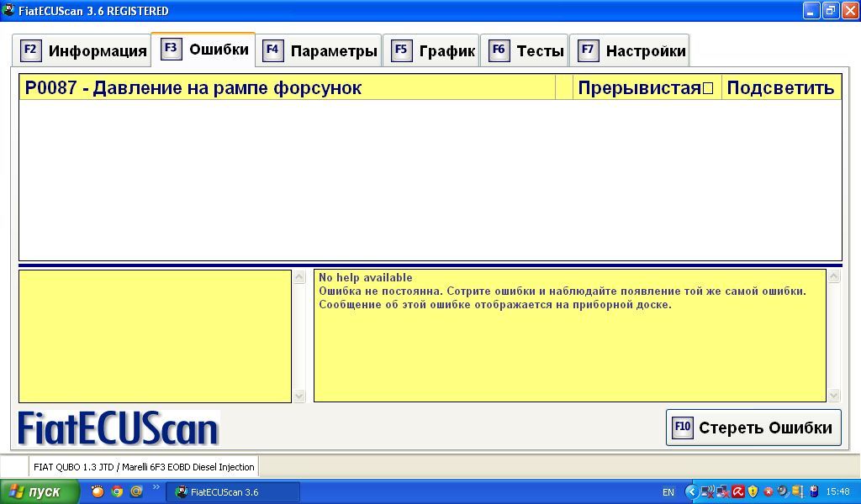The width and height of the screenshot is (861, 504).
Task: Open the Windows пуск start menu
Action: (40, 492)
